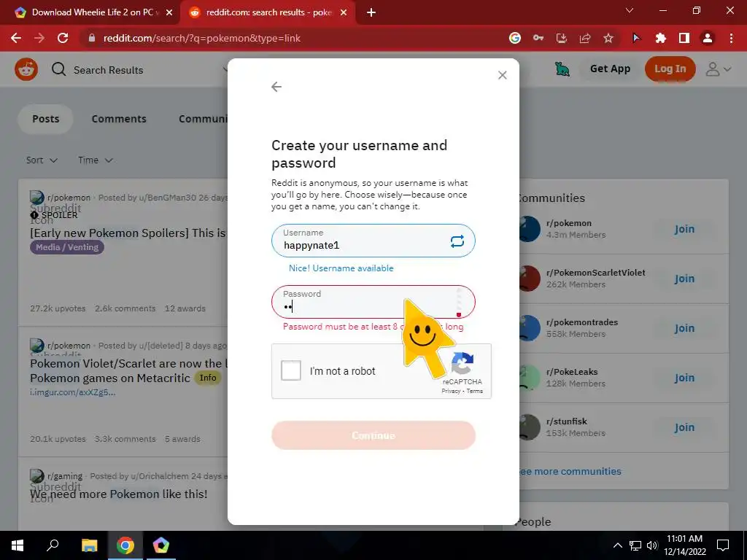Open the network icon in the system tray
This screenshot has width=747, height=560.
click(x=635, y=545)
